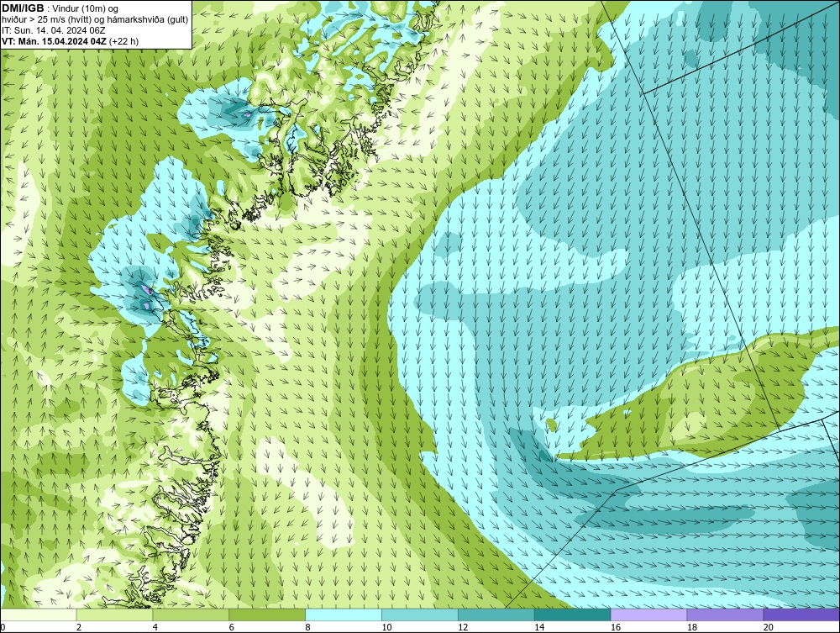Click the legend label '8'
This screenshot has width=840, height=633.
[x=308, y=627]
